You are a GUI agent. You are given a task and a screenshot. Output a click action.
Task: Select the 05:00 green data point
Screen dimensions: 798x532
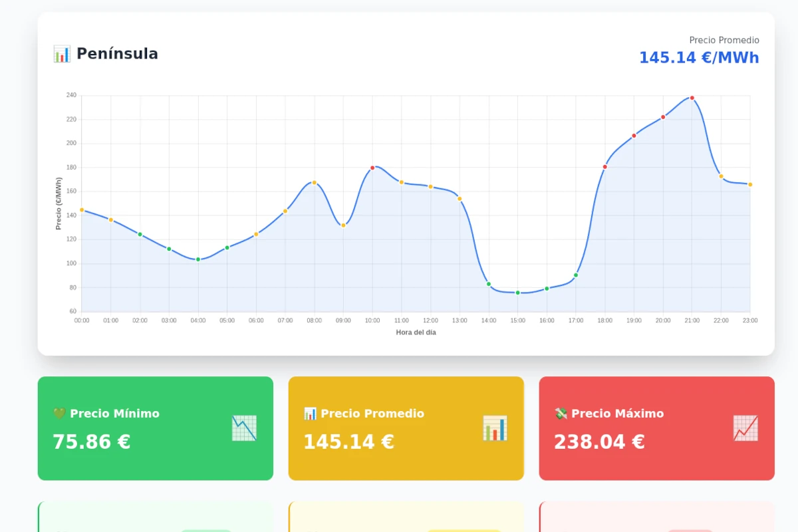click(x=227, y=247)
